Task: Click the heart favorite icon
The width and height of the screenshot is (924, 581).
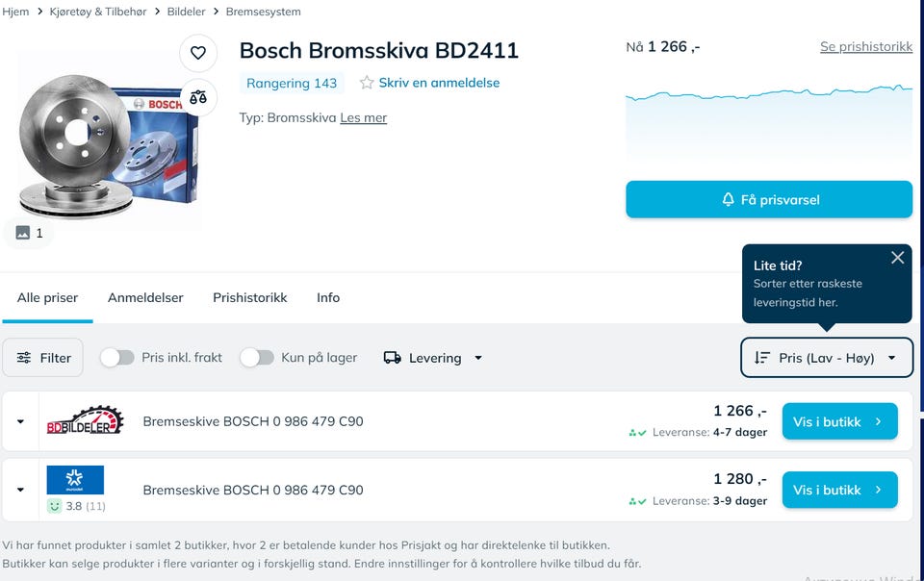Action: [x=198, y=53]
